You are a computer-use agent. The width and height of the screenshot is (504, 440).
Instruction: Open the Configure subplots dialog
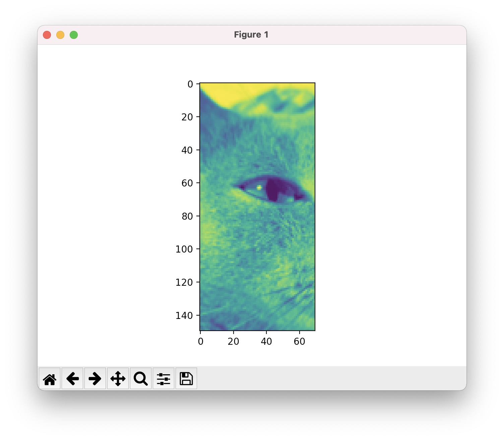coord(164,379)
